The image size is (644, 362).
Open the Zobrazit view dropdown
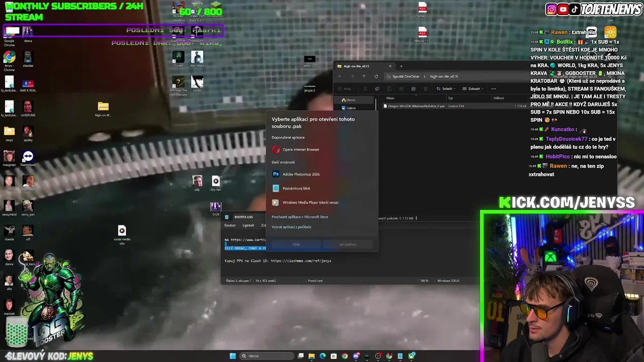coord(473,88)
